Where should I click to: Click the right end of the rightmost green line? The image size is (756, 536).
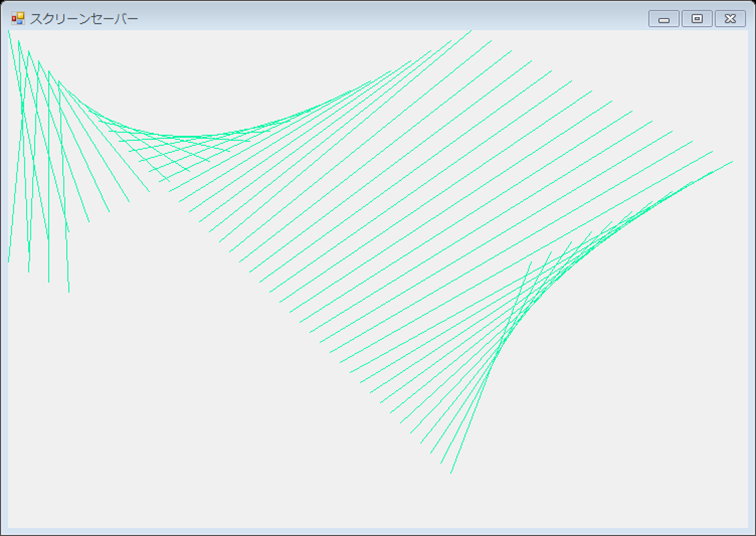tap(732, 162)
